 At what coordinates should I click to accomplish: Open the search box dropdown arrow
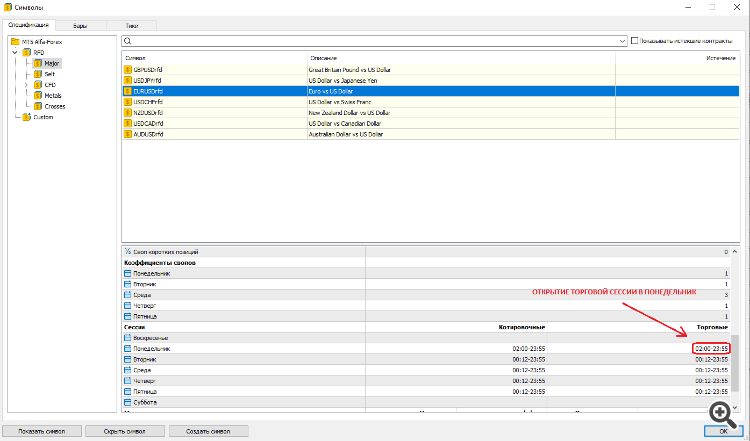[x=622, y=41]
